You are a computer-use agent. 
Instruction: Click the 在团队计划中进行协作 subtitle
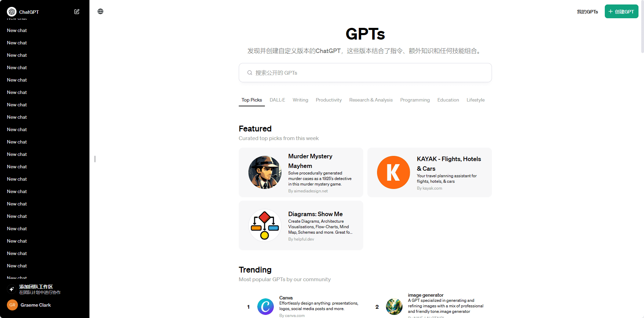pos(40,293)
